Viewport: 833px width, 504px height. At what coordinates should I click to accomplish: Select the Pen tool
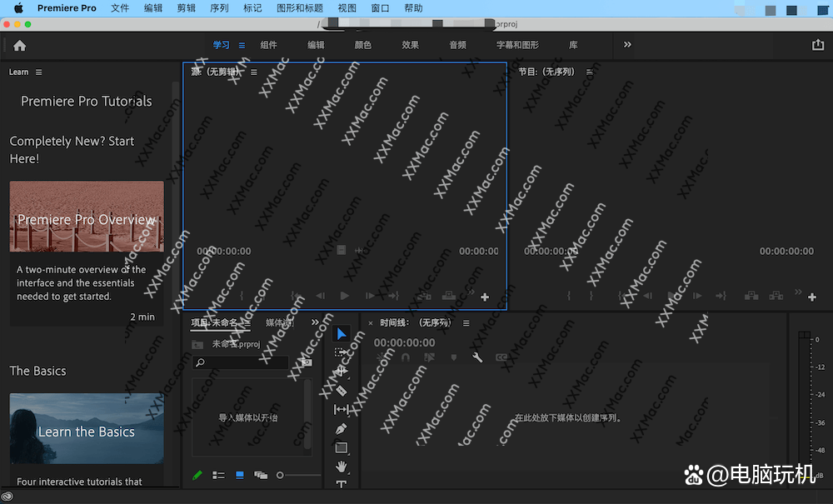click(x=342, y=428)
